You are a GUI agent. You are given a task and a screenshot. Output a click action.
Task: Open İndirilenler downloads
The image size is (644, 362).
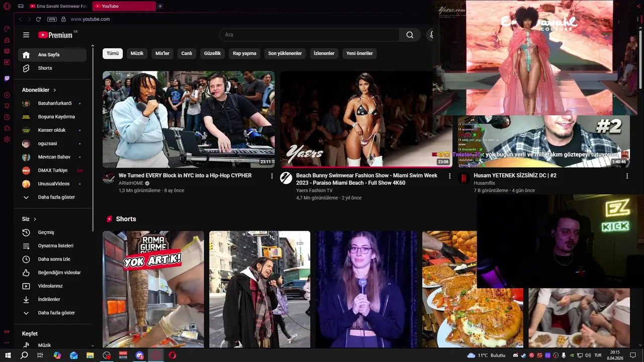[x=52, y=299]
